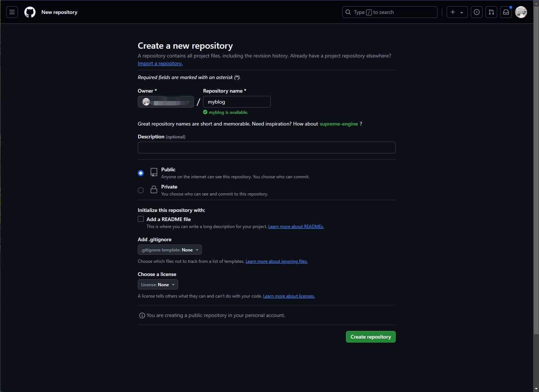Click the 'Add .gitignore' label
This screenshot has width=539, height=392.
[155, 239]
